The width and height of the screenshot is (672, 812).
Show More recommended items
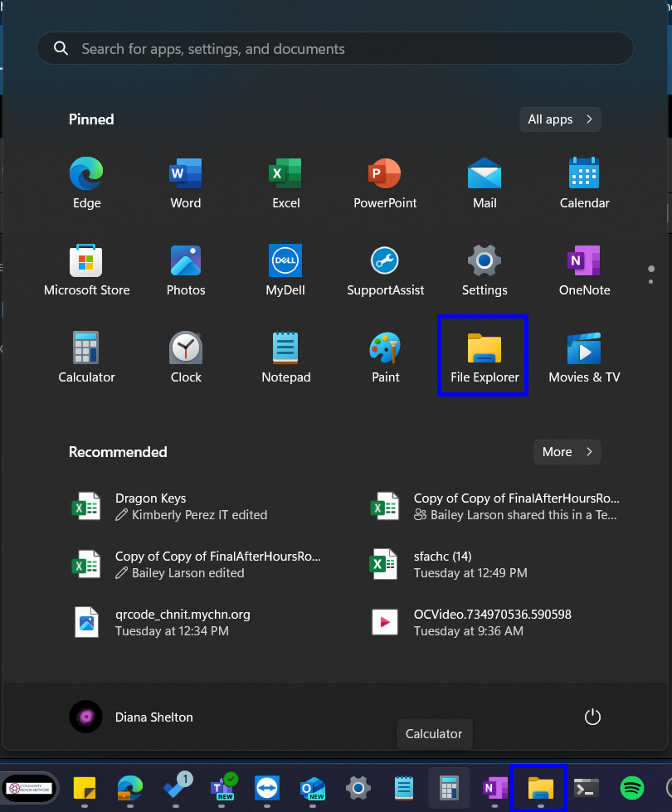click(x=567, y=452)
